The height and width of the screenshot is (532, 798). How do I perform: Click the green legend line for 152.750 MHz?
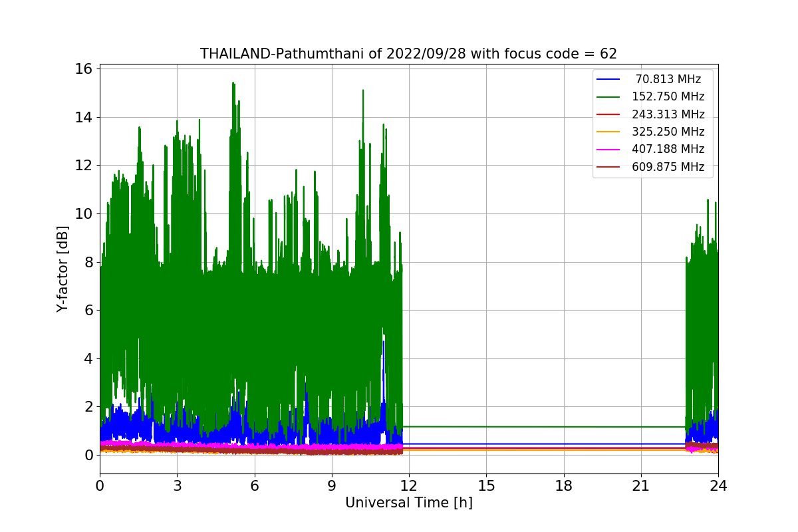[608, 97]
